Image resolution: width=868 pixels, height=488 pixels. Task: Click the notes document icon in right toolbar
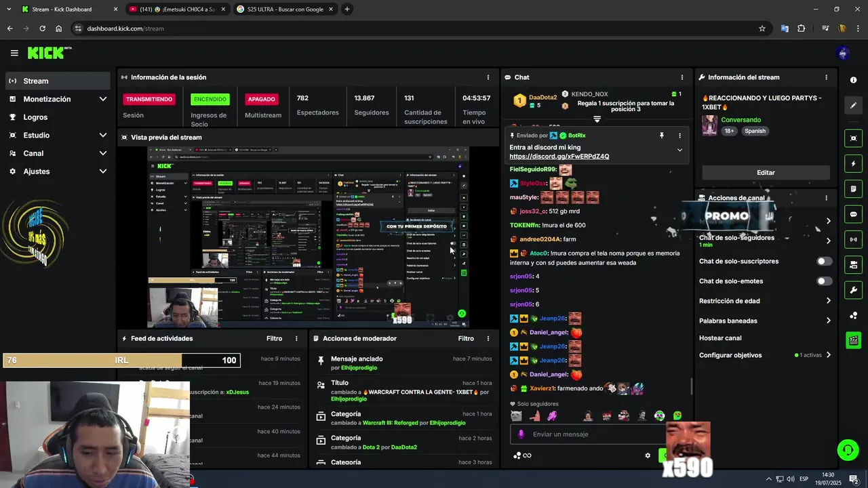point(853,188)
